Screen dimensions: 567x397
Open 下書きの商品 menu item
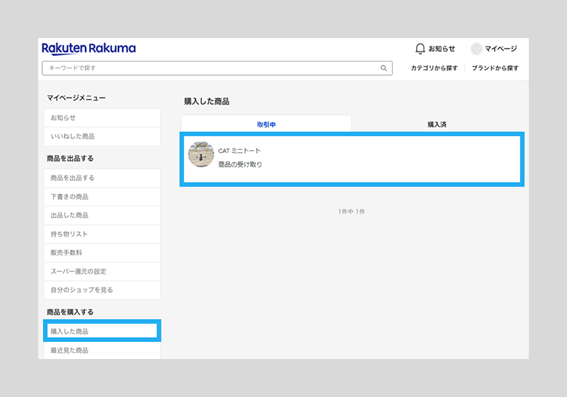click(x=102, y=197)
